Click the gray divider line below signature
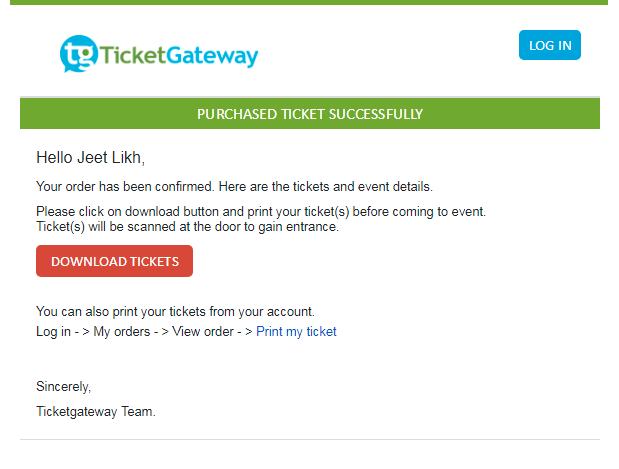Viewport: 619px width, 469px height. (310, 439)
